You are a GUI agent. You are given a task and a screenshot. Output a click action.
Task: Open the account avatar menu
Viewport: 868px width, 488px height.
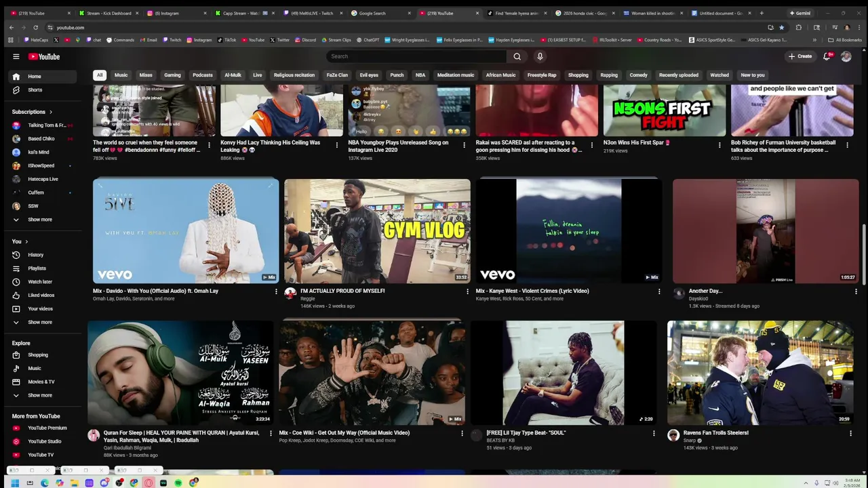click(846, 56)
